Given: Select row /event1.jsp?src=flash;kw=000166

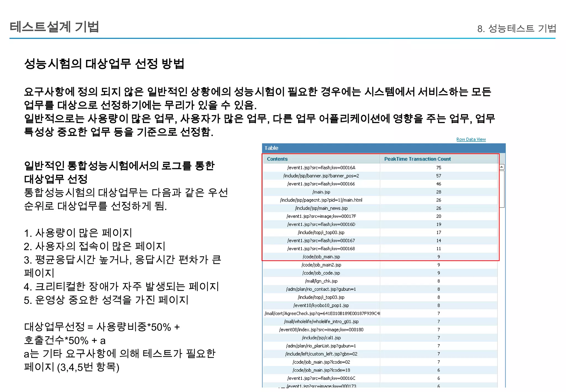Looking at the screenshot, I should point(380,184).
